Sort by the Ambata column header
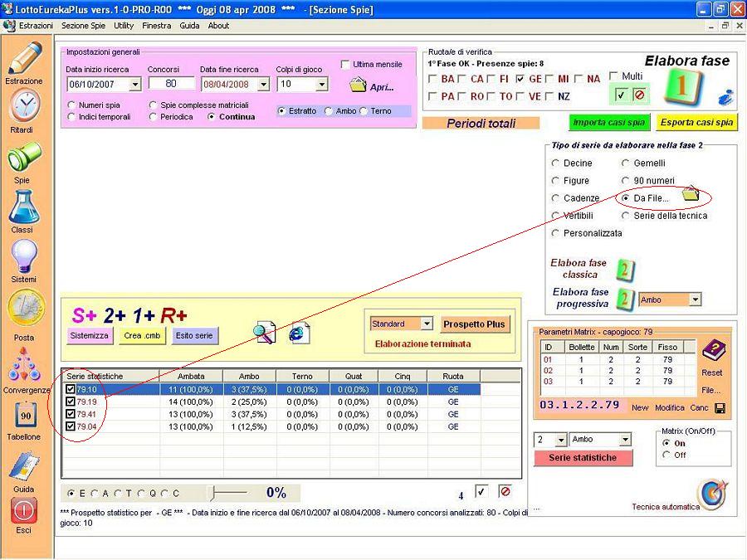747x560 pixels. [191, 376]
